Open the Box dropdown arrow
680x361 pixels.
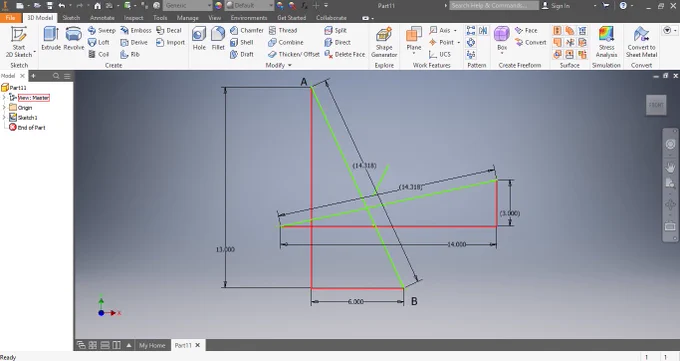(502, 53)
